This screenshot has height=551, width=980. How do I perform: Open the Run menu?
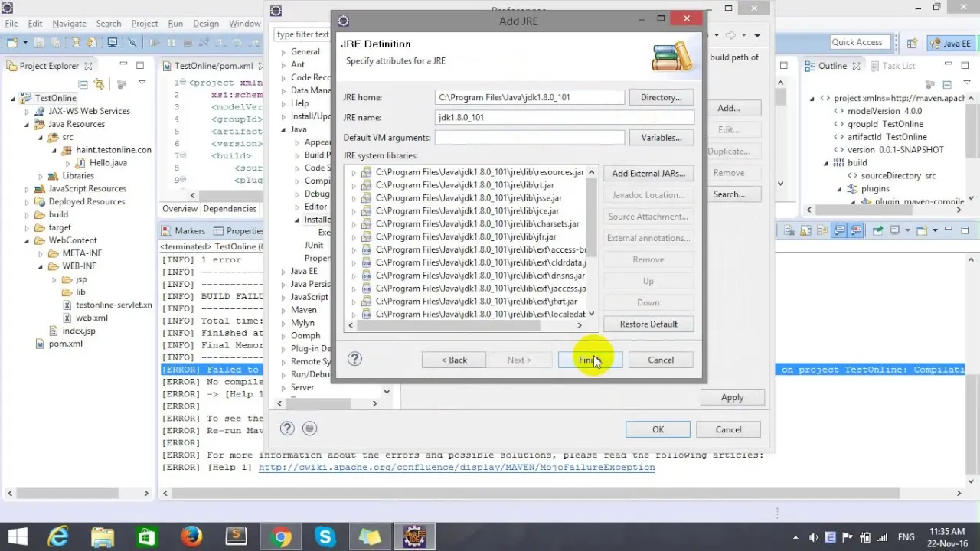[x=175, y=24]
